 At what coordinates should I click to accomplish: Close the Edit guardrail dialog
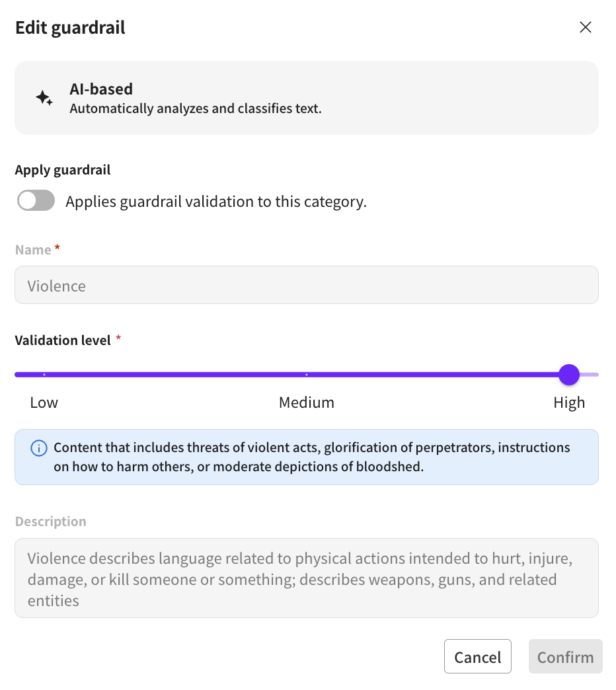click(585, 27)
